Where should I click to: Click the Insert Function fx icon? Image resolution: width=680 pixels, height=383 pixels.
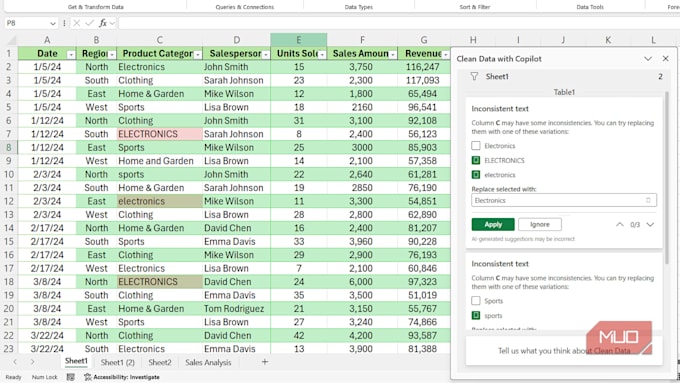point(103,23)
